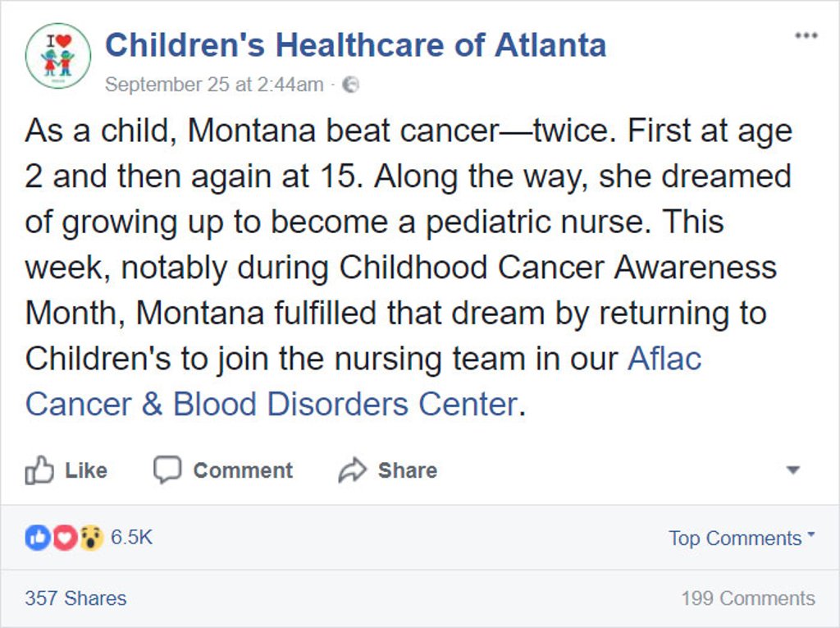The image size is (840, 628).
Task: Show the 199 Comments
Action: coord(747,598)
